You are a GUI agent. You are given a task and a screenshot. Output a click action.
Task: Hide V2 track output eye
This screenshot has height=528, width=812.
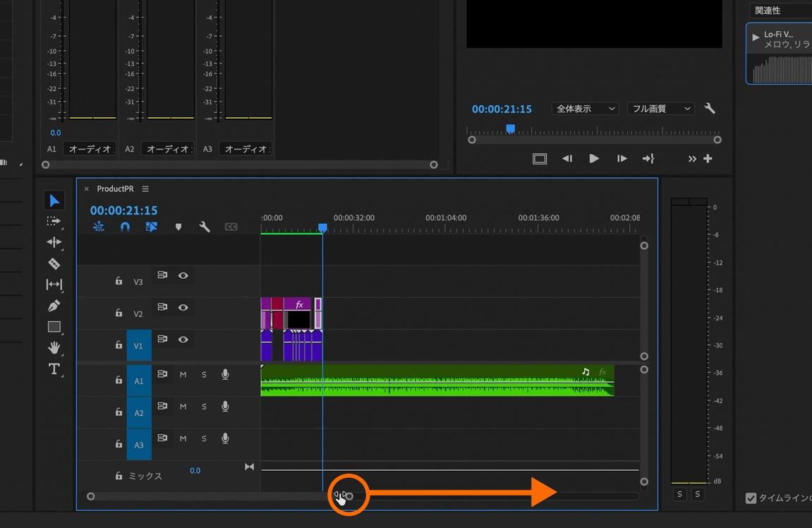183,307
